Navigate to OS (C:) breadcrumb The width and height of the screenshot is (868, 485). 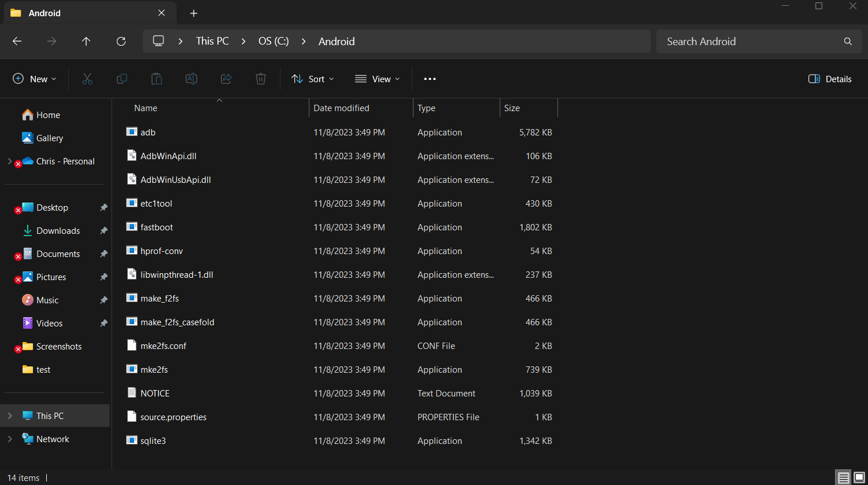pyautogui.click(x=274, y=41)
